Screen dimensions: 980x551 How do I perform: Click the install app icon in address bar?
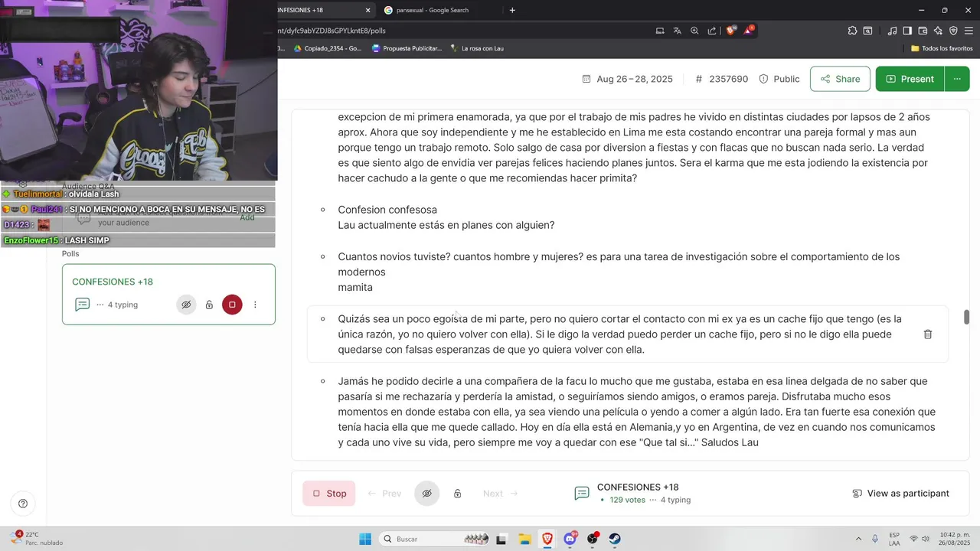(x=660, y=31)
